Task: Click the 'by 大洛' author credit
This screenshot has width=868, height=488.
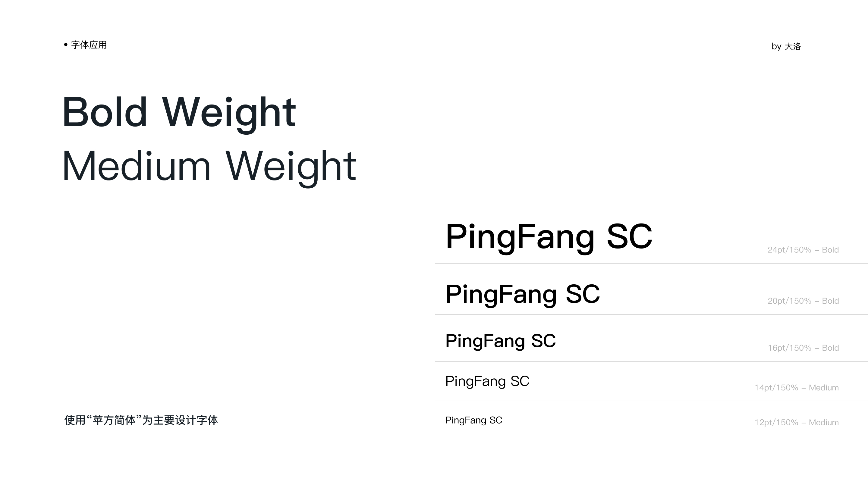Action: pyautogui.click(x=786, y=46)
